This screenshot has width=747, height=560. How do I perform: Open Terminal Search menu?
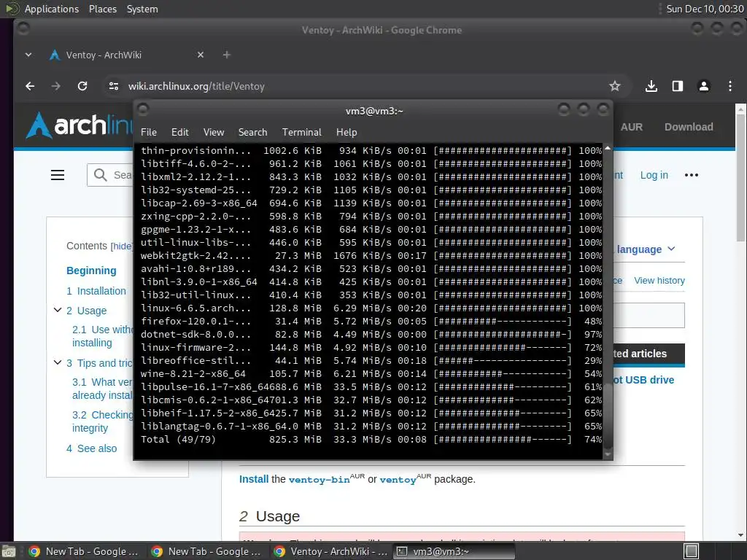[252, 133]
